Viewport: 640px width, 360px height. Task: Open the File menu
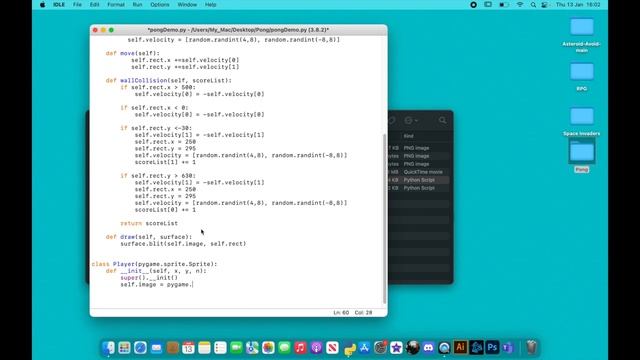tap(77, 4)
